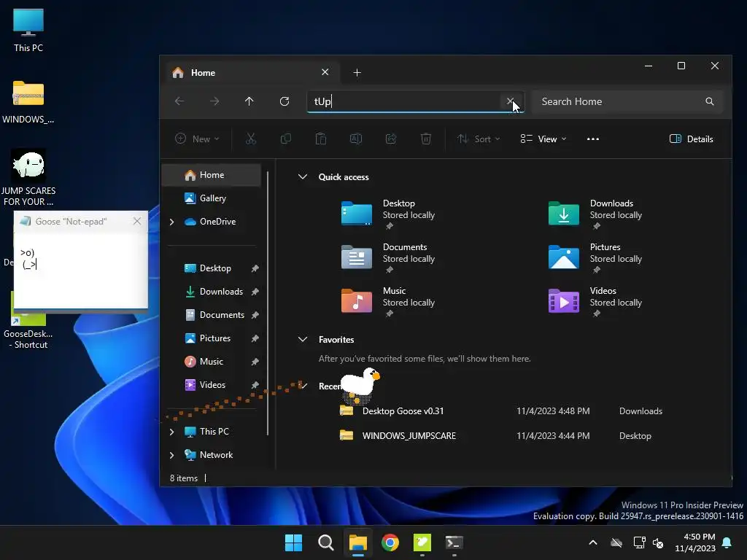This screenshot has width=747, height=560.
Task: Click the Copy toolbar icon
Action: pos(286,139)
